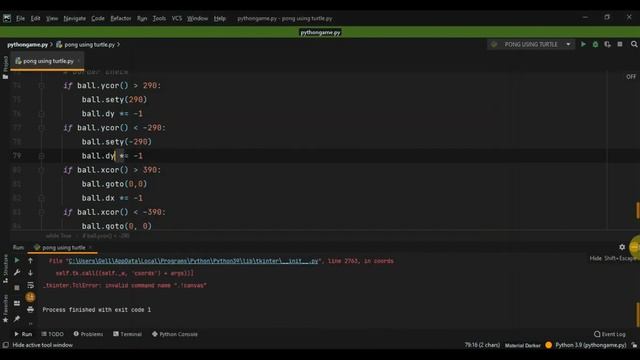Viewport: 640px width, 360px height.
Task: Open the Project tool window sidebar
Action: [5, 67]
